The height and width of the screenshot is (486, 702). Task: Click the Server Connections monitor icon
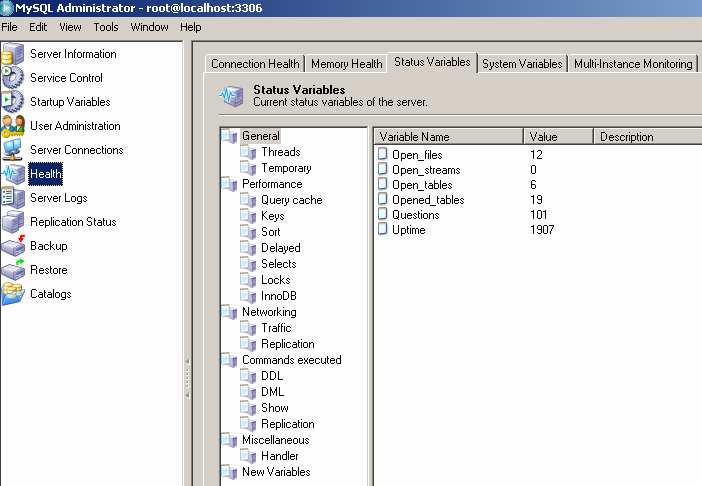click(13, 149)
